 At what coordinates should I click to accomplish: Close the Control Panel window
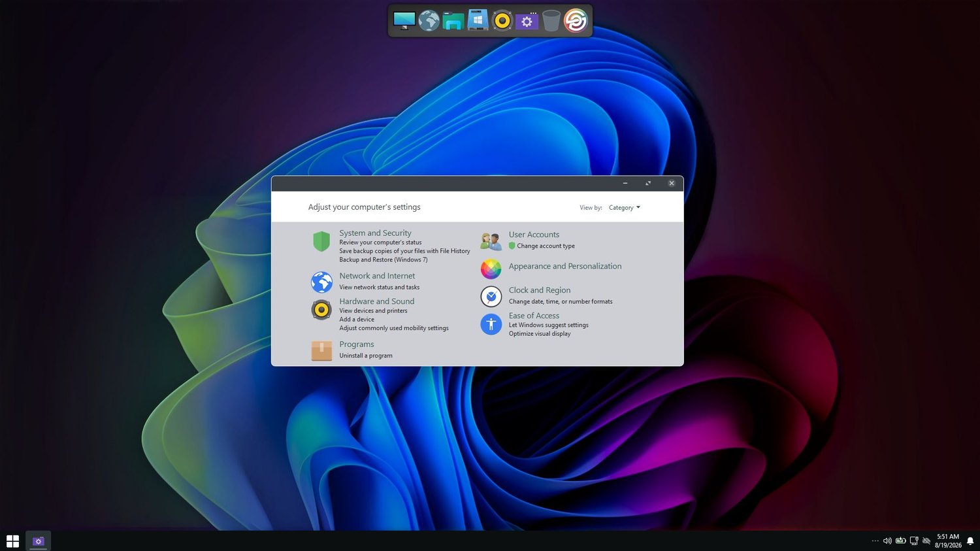tap(672, 184)
